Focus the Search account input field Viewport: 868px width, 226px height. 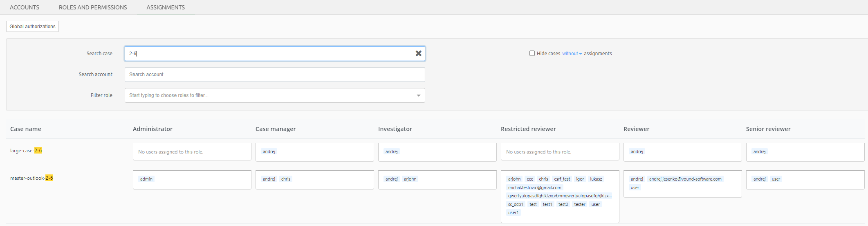[x=274, y=75]
